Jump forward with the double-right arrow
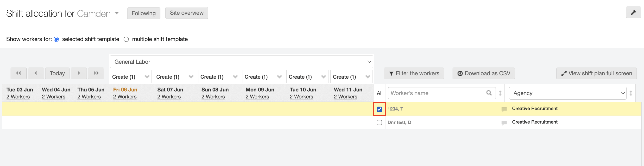 [x=96, y=73]
